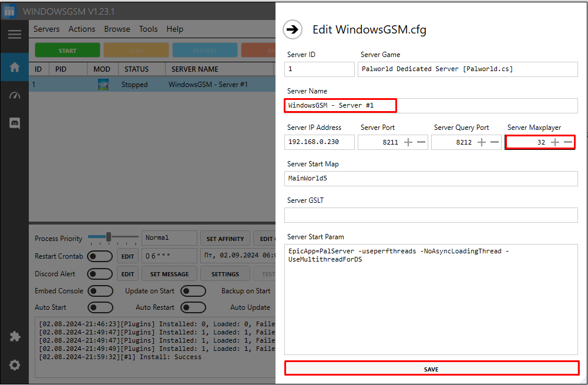Click the Server Start Param text area
The image size is (588, 385).
click(431, 299)
